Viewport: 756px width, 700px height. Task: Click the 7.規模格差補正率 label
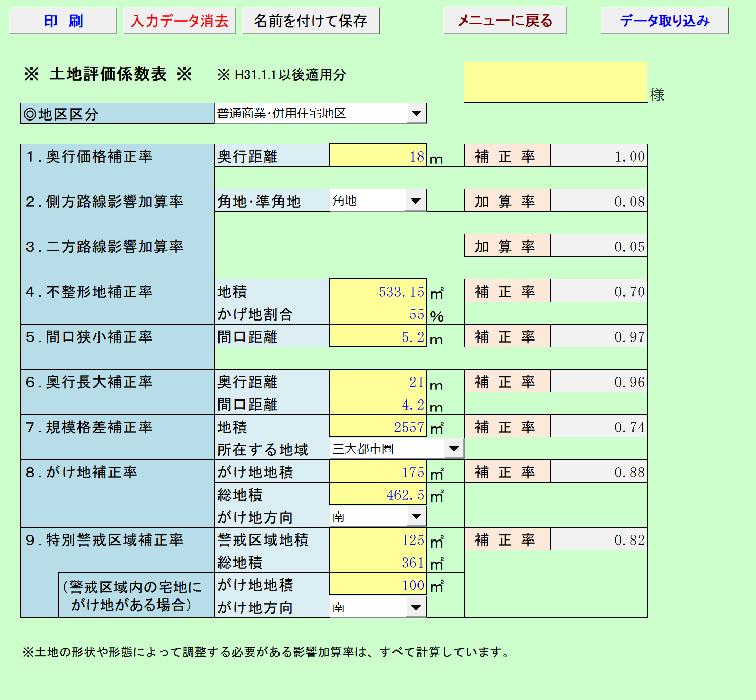point(89,427)
